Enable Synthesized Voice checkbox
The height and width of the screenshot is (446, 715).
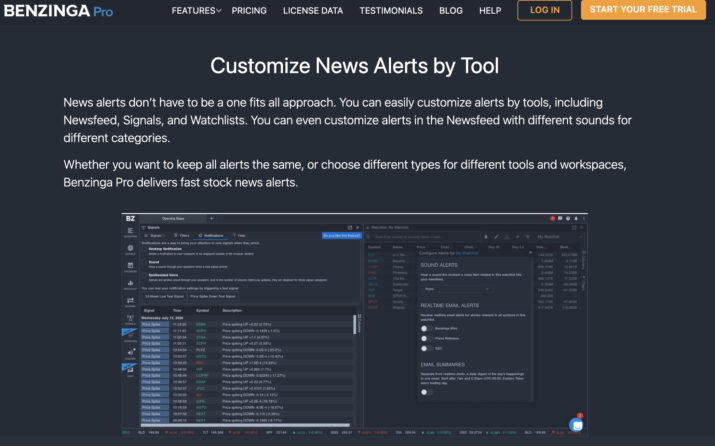[145, 275]
